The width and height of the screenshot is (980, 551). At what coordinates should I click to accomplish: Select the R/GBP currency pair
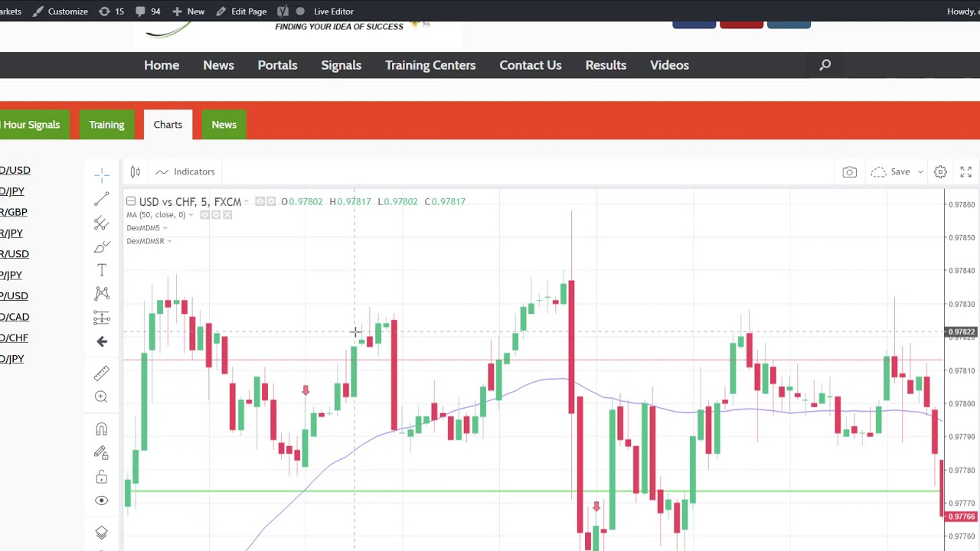point(14,212)
